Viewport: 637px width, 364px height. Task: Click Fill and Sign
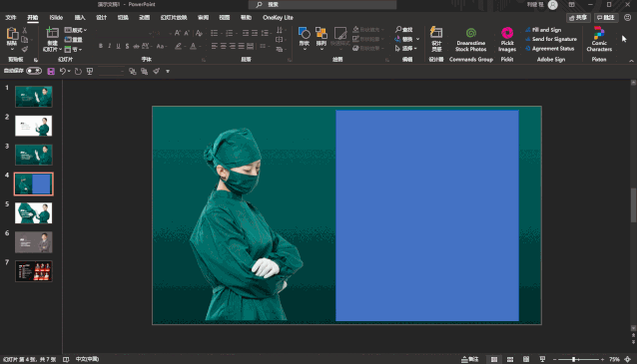[x=543, y=30]
